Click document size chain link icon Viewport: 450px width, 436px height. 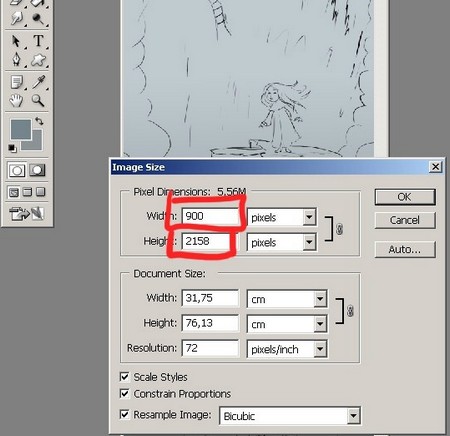click(350, 311)
